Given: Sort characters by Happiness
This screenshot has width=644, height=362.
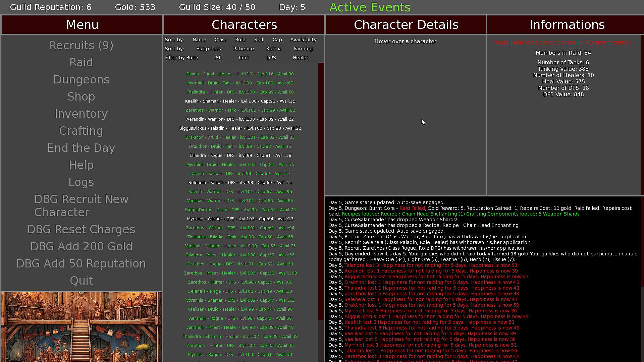Looking at the screenshot, I should (208, 49).
